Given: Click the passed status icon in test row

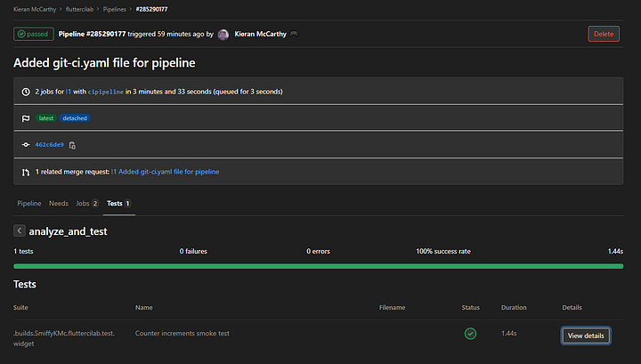Looking at the screenshot, I should (470, 334).
